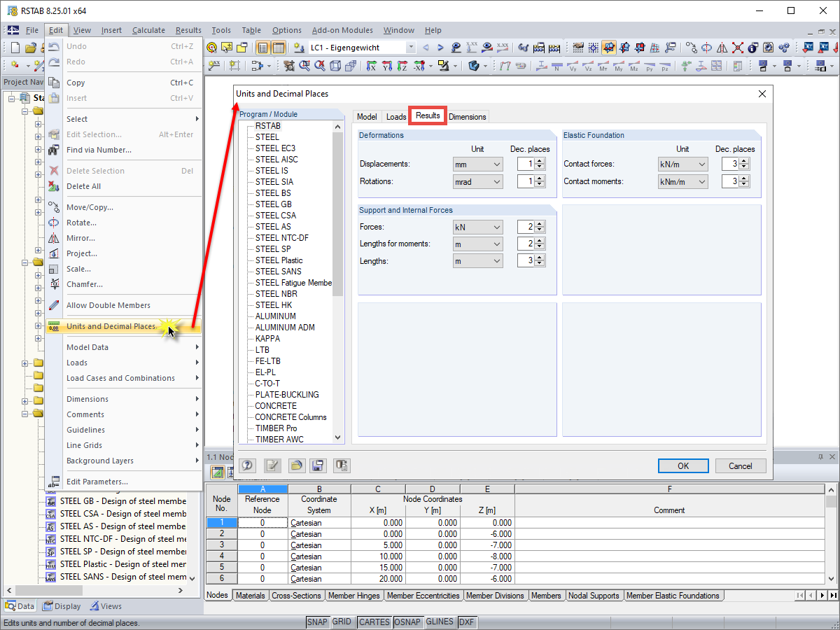Click the Open file icon in main toolbar
The image size is (840, 630).
coord(30,48)
